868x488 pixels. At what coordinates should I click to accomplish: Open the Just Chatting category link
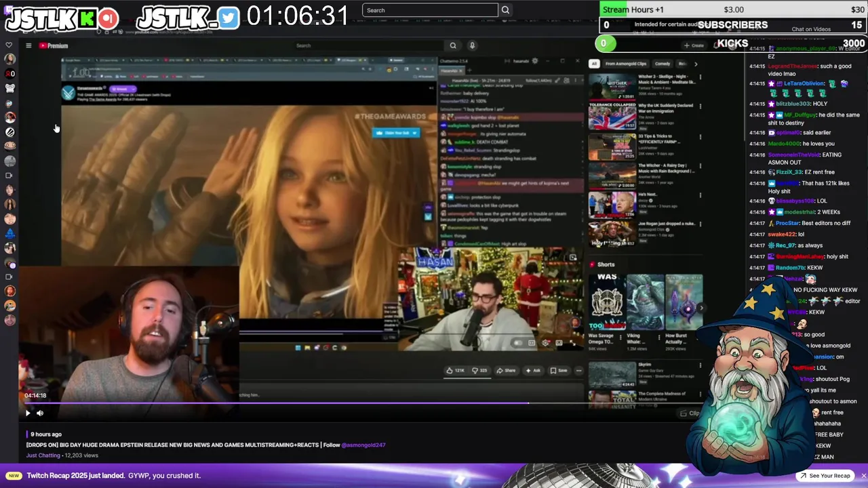click(x=43, y=455)
